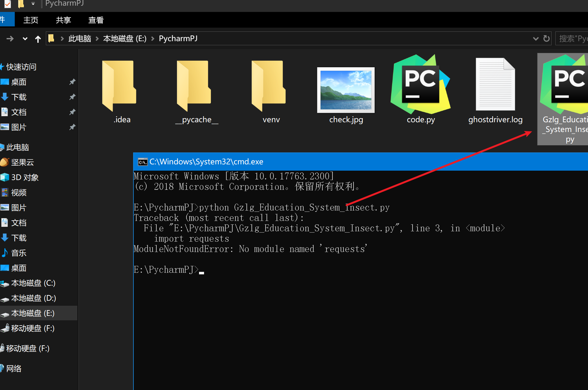The image size is (588, 390).
Task: Open 文档 under 此电脑 in navigation pane
Action: (19, 223)
